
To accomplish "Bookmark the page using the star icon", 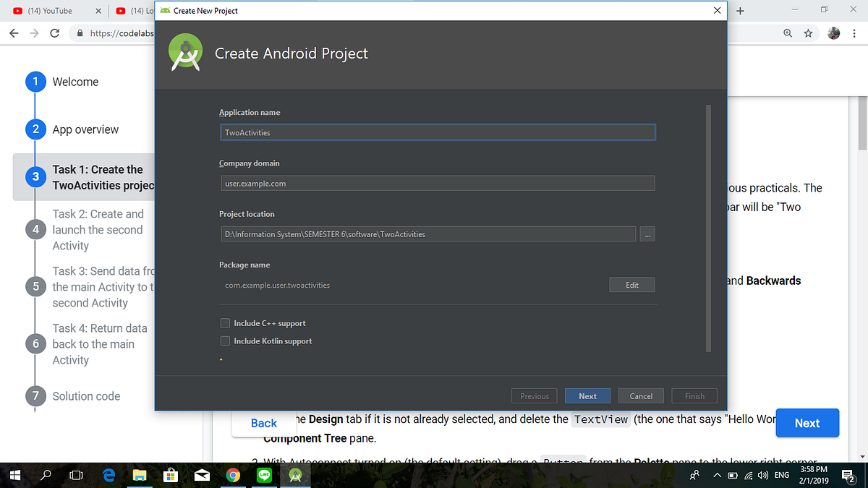I will tap(808, 33).
